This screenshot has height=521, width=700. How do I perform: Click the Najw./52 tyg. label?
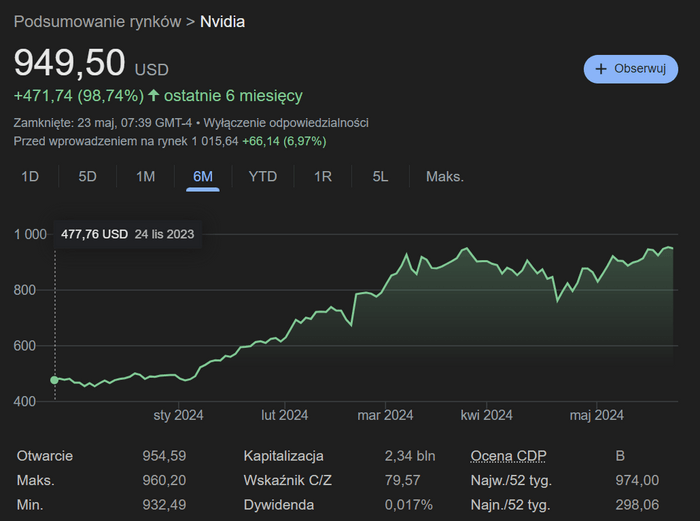click(511, 480)
